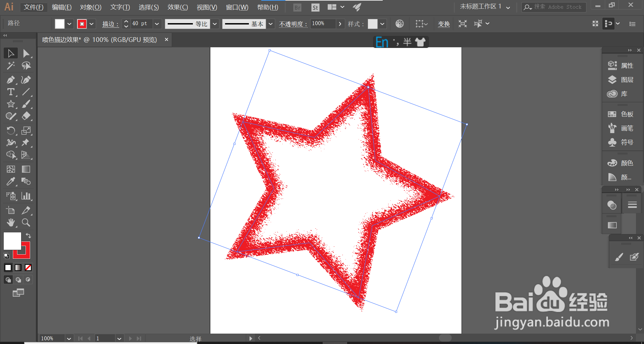644x344 pixels.
Task: Open the workspace switcher dropdown
Action: click(485, 7)
